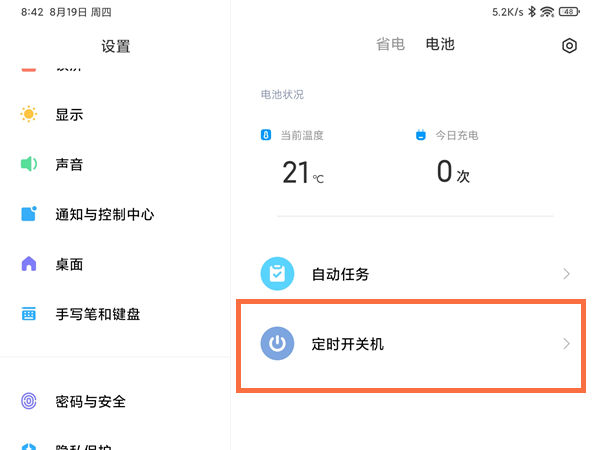Open 定时开关机 scheduled power option

point(348,344)
